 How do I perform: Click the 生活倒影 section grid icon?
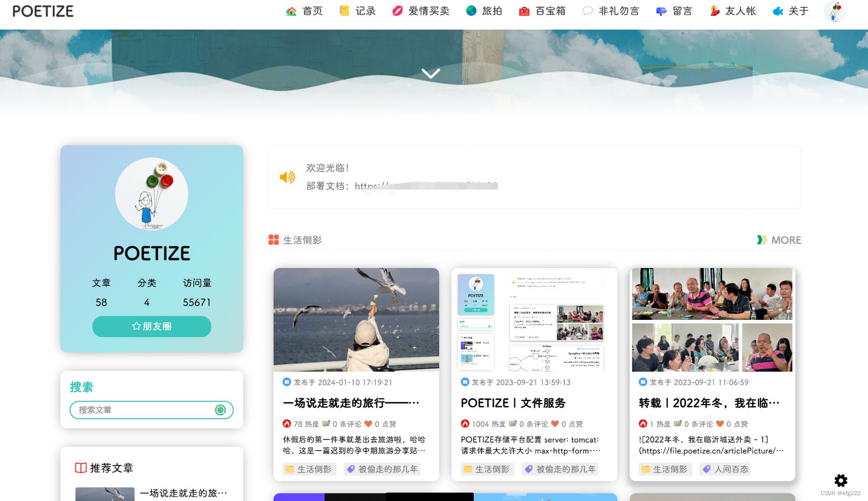coord(273,240)
